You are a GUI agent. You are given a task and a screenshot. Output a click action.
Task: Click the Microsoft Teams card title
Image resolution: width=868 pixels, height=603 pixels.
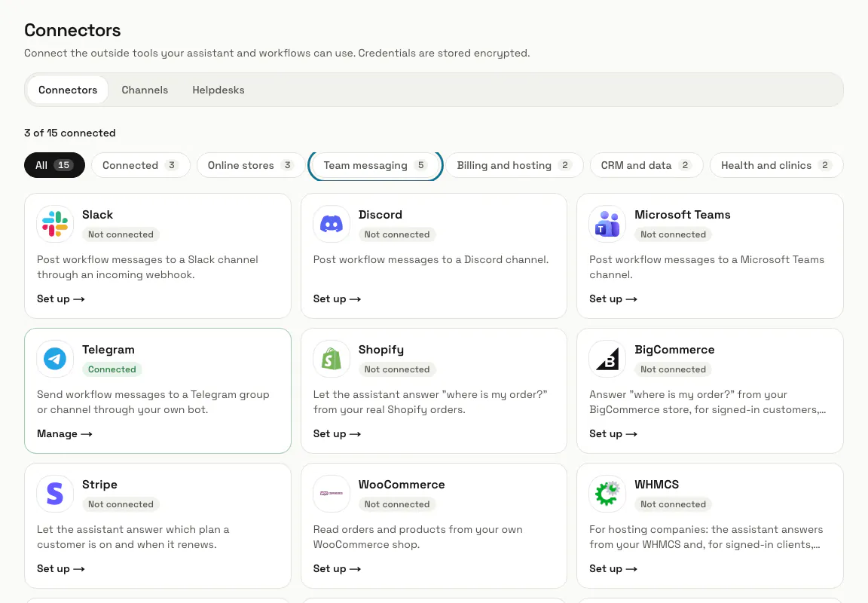pos(683,215)
